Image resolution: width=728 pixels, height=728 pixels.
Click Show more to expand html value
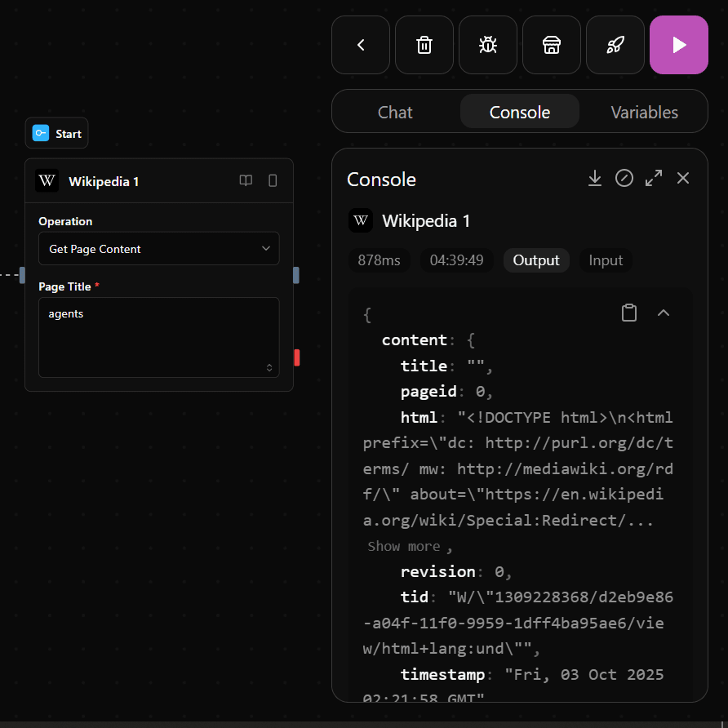point(403,546)
